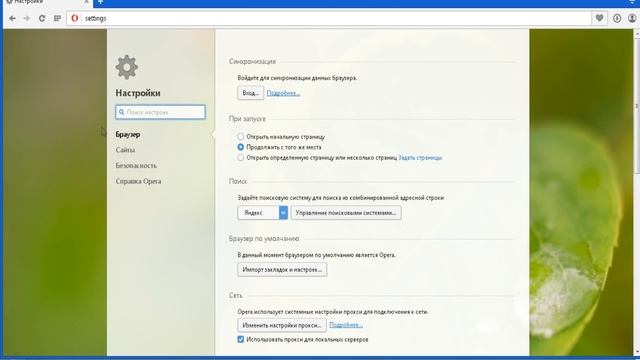Click the Синхронизация section heading
Viewport: 640px width, 360px height.
(x=252, y=61)
